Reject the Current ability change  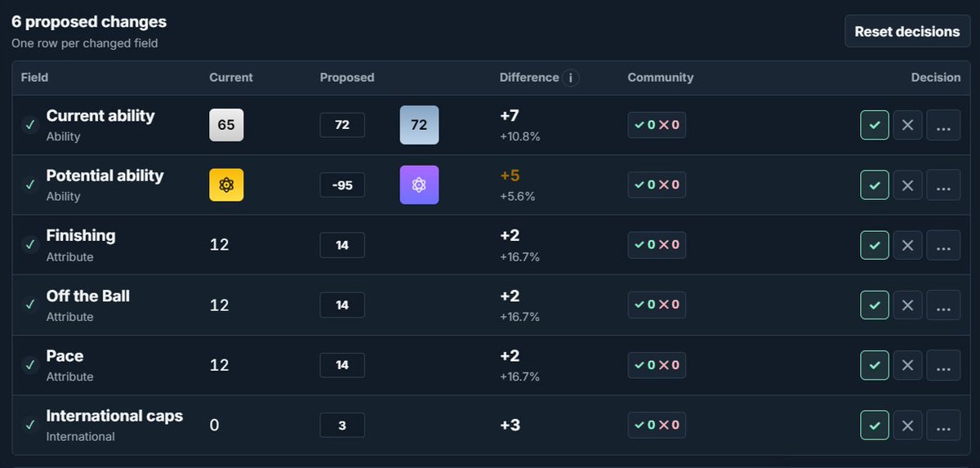[907, 125]
